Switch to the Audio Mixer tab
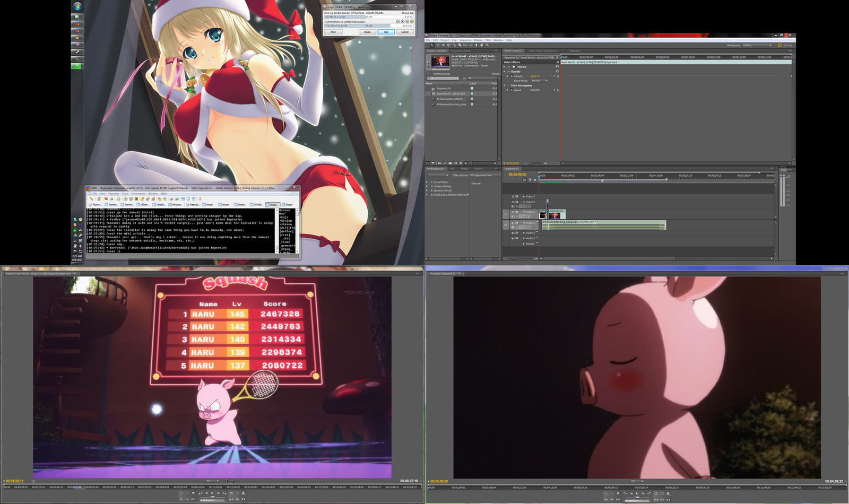The height and width of the screenshot is (504, 849). (x=543, y=50)
